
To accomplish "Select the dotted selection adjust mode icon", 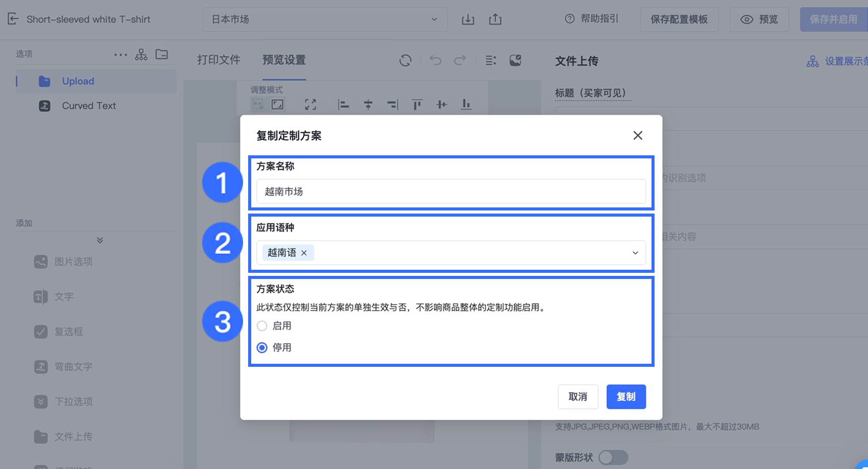I will click(258, 104).
